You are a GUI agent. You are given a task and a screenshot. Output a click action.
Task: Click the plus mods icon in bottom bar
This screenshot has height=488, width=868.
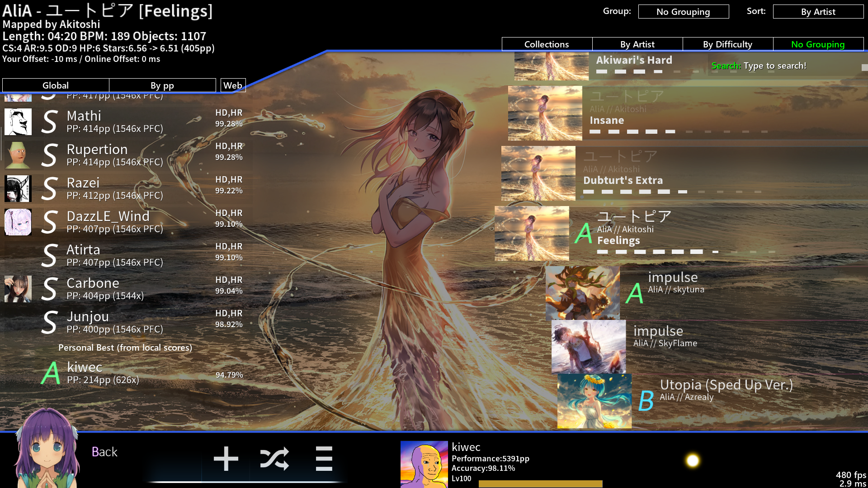[x=226, y=459]
